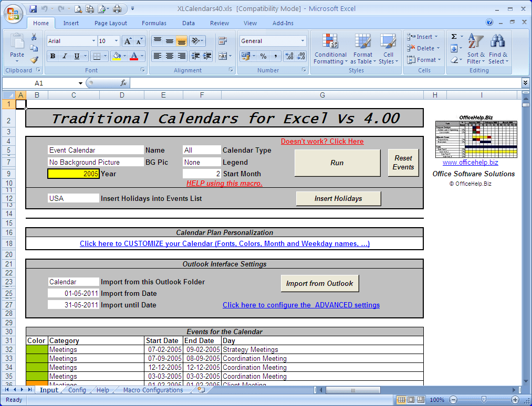Open Conditional Formatting options
This screenshot has height=406, width=532.
click(x=330, y=50)
